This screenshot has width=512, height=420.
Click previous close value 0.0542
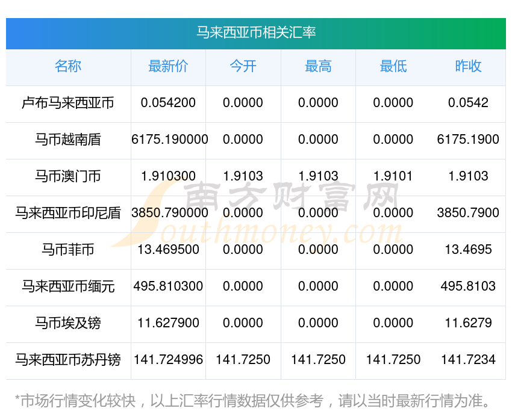(x=468, y=103)
